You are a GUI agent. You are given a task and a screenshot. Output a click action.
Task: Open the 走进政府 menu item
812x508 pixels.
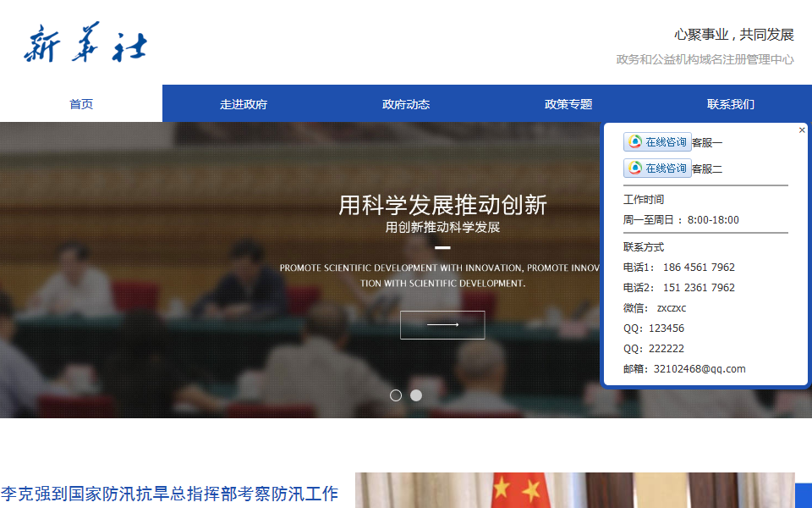(x=244, y=104)
